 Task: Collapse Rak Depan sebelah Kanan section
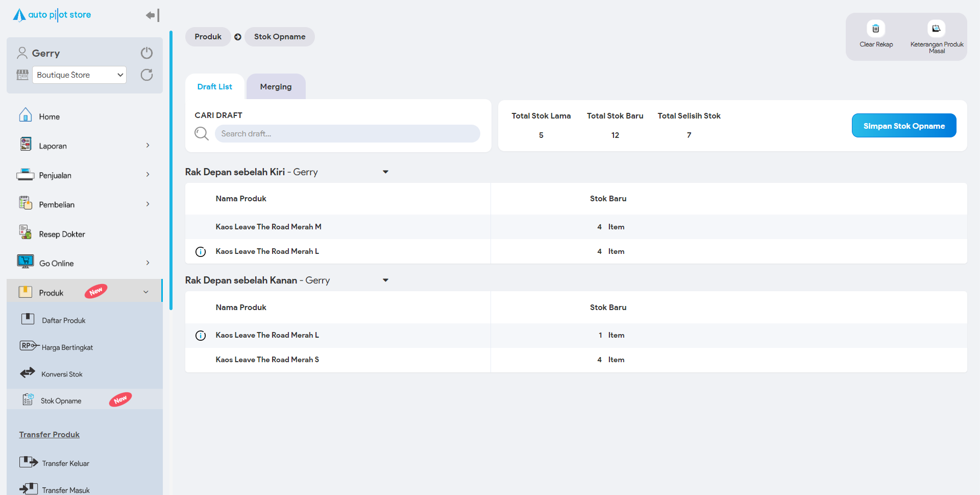click(385, 280)
